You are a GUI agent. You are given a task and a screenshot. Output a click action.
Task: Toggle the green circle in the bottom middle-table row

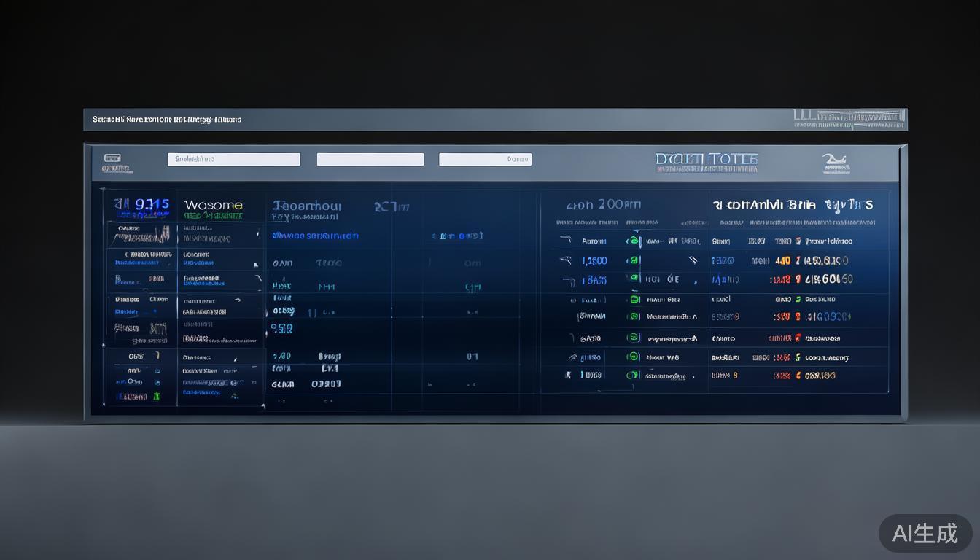(633, 376)
